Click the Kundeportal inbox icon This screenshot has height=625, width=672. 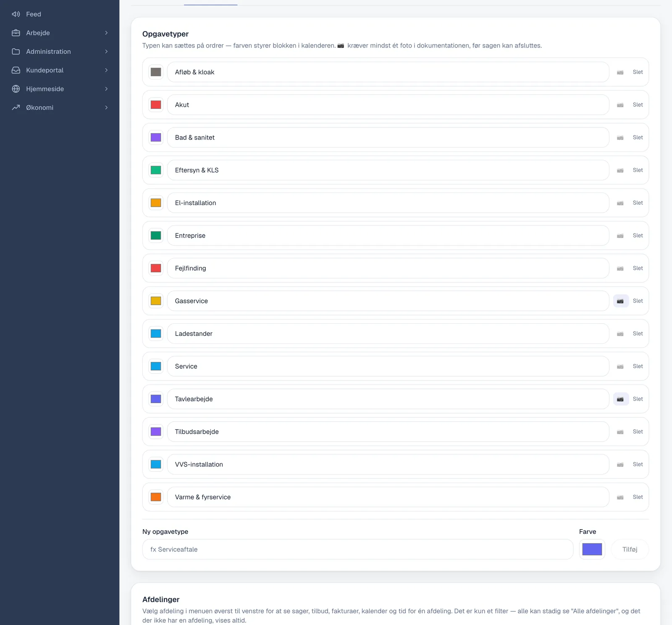point(16,70)
